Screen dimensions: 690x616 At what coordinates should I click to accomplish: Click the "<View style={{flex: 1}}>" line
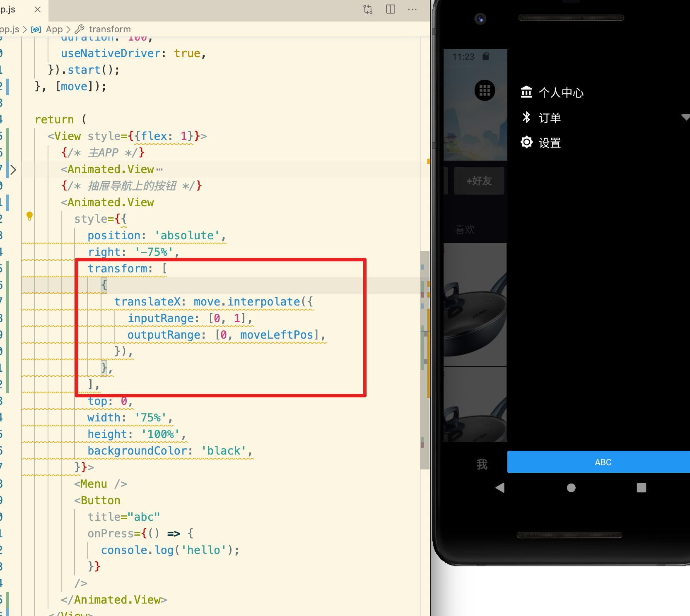click(x=127, y=136)
